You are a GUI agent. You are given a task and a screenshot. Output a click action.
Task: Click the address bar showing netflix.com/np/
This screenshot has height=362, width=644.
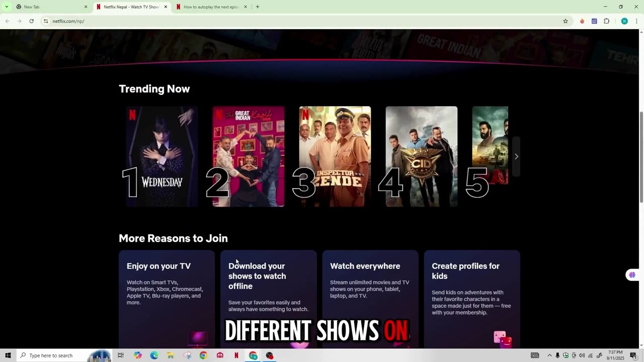coord(302,21)
